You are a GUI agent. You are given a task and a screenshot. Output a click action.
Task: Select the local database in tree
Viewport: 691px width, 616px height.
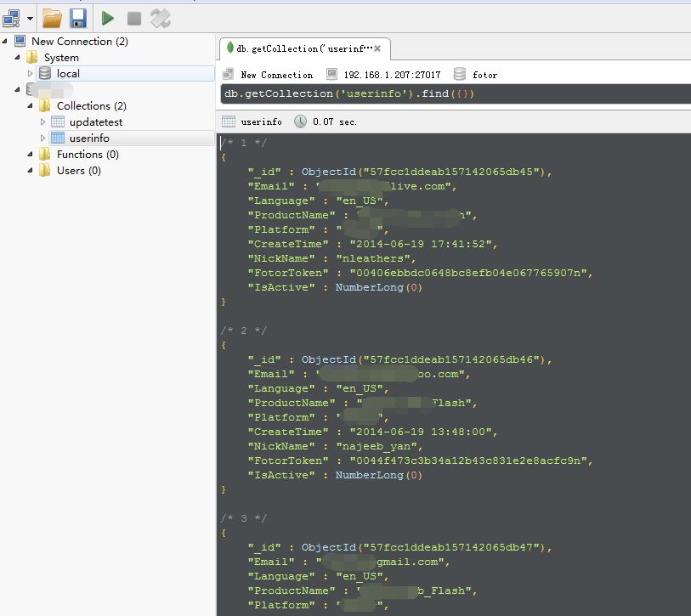pos(68,74)
